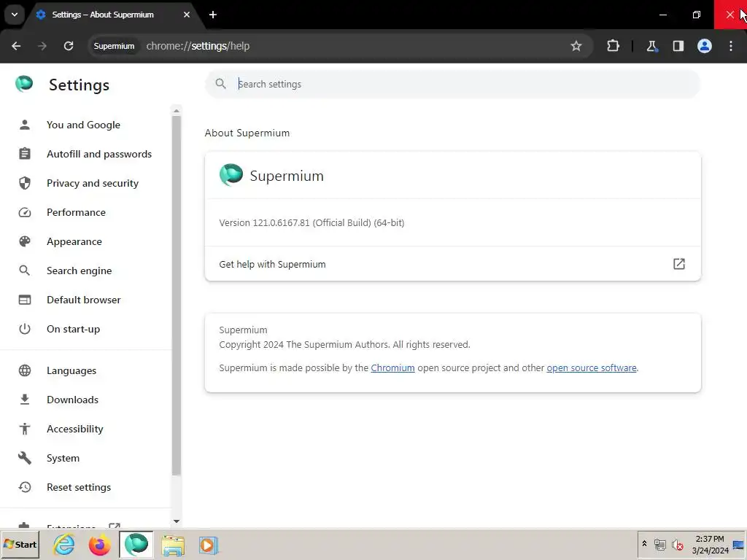Click the shield icon beside Privacy and security

pos(25,183)
